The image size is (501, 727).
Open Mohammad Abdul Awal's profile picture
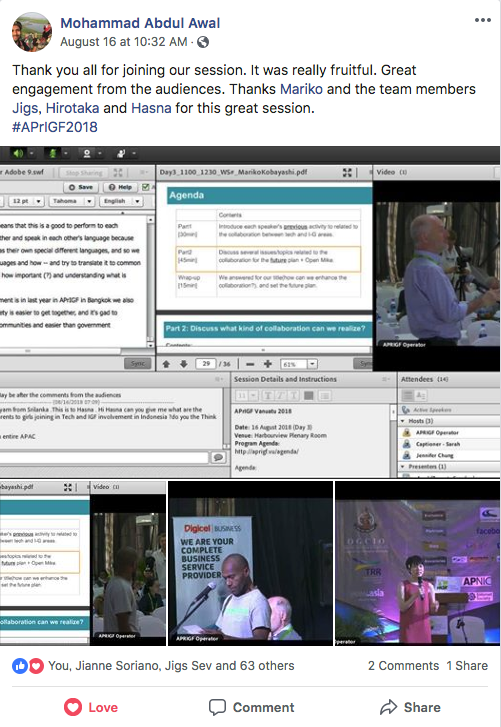(x=32, y=32)
